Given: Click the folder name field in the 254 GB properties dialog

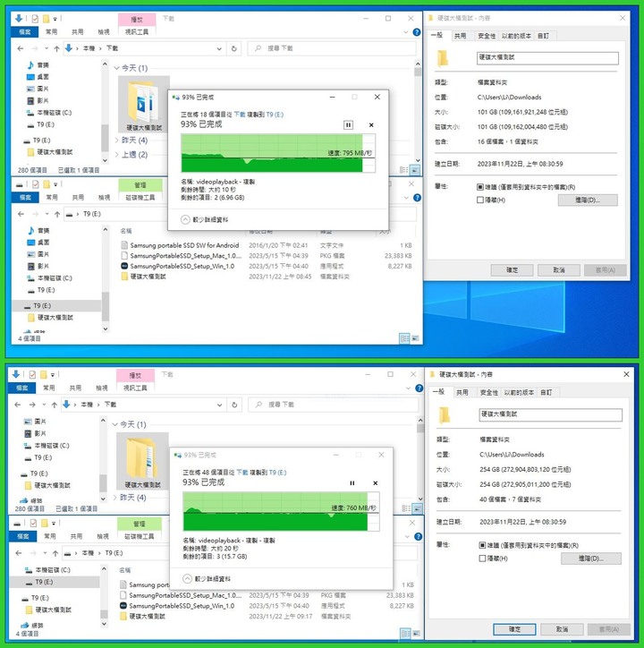Looking at the screenshot, I should [x=551, y=414].
